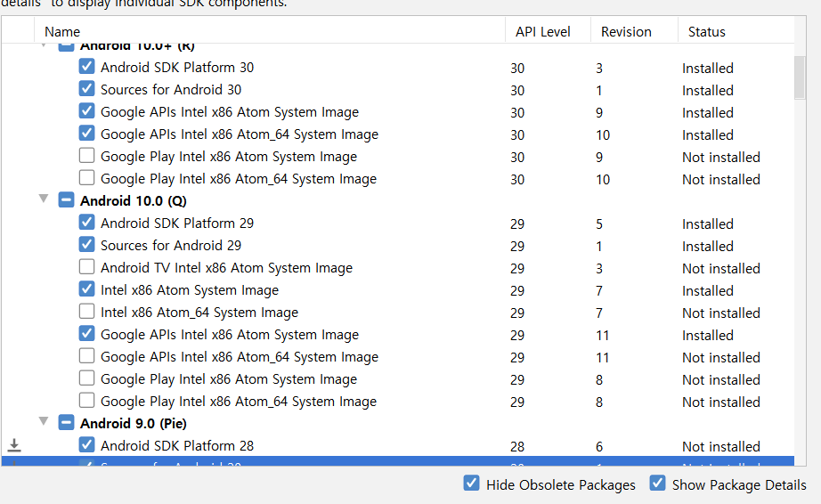Check Google APIs Intel x86 Atom_64 System Image API 29
Viewport: 821px width, 504px height.
click(87, 356)
